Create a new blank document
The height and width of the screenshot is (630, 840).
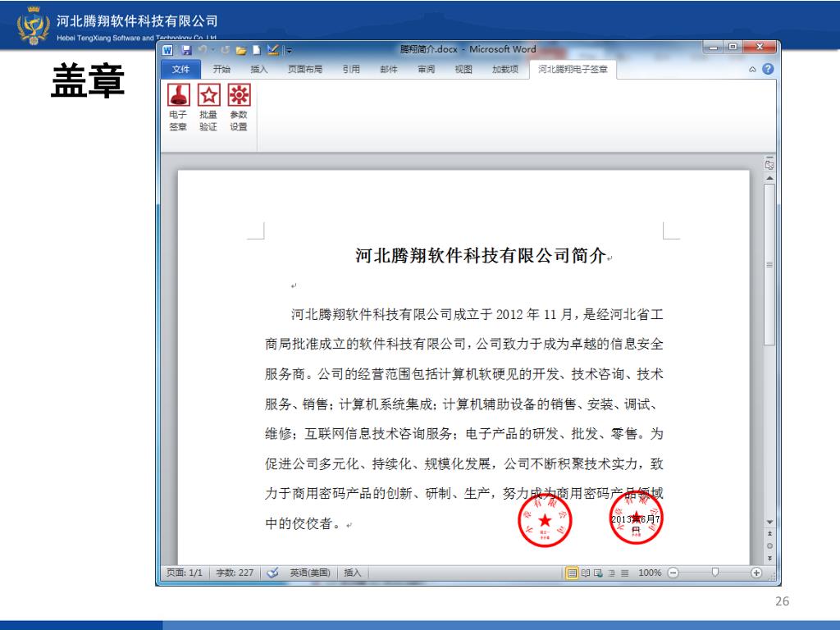click(x=257, y=50)
